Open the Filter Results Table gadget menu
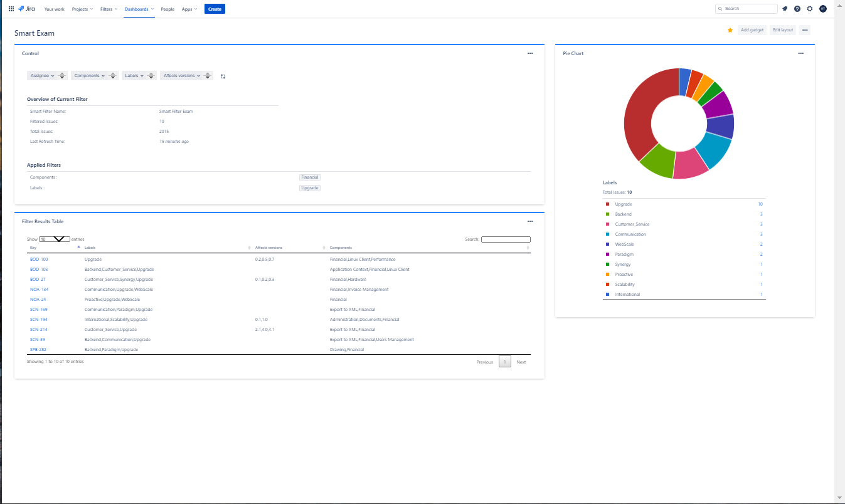 530,221
